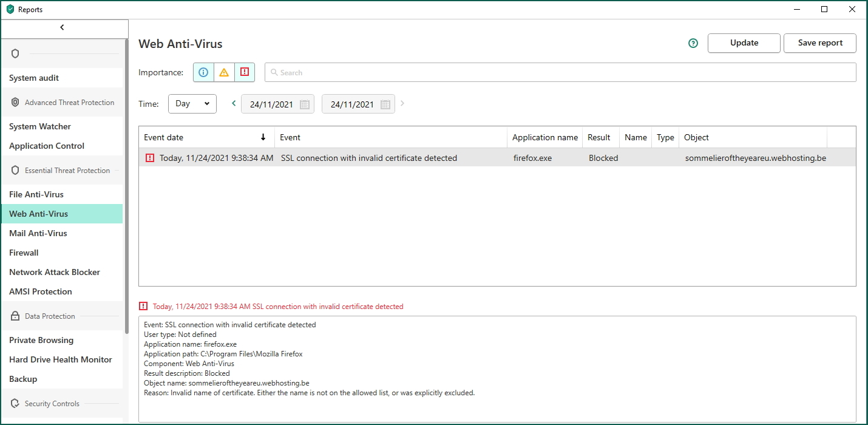Click the green help question mark icon
The width and height of the screenshot is (868, 425).
tap(693, 43)
